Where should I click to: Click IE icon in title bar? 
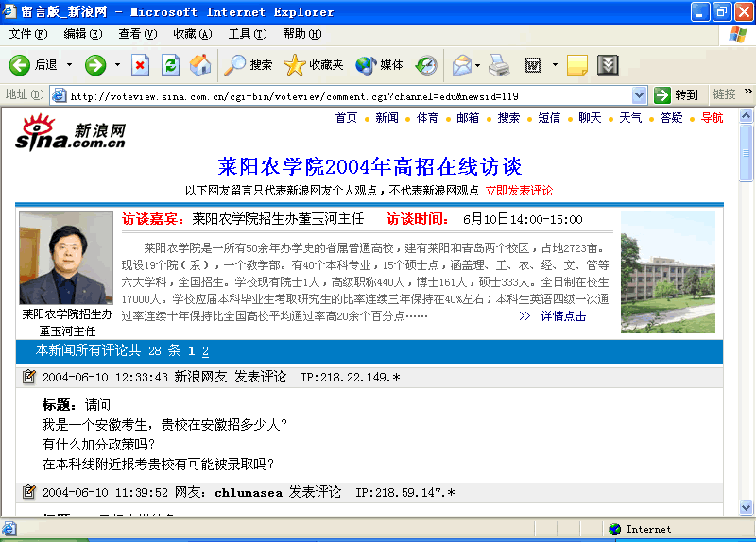[9, 11]
